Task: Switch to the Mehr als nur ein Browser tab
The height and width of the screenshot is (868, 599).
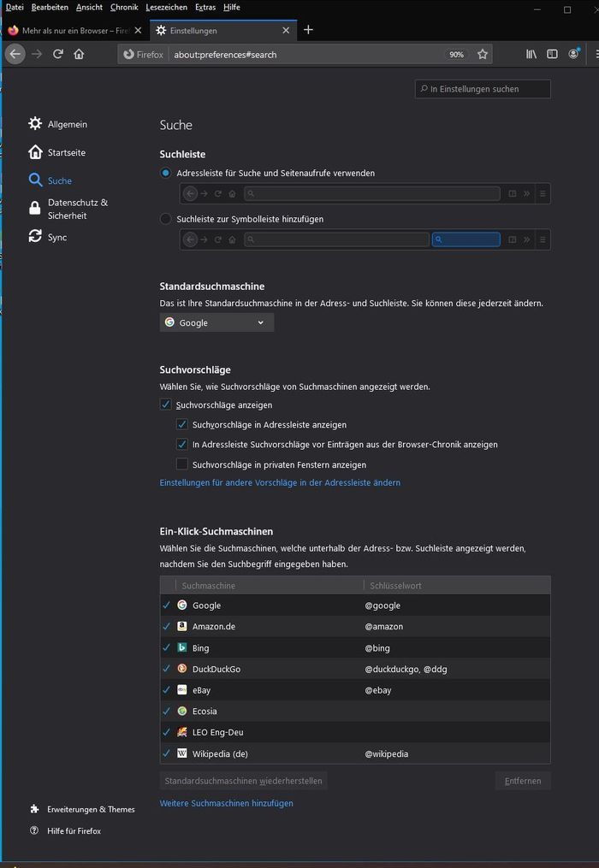Action: pyautogui.click(x=73, y=29)
